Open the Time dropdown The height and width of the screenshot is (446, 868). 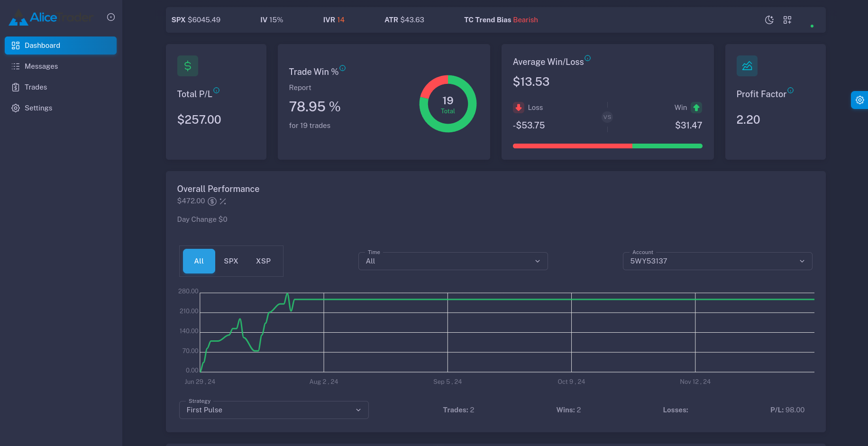pos(453,261)
